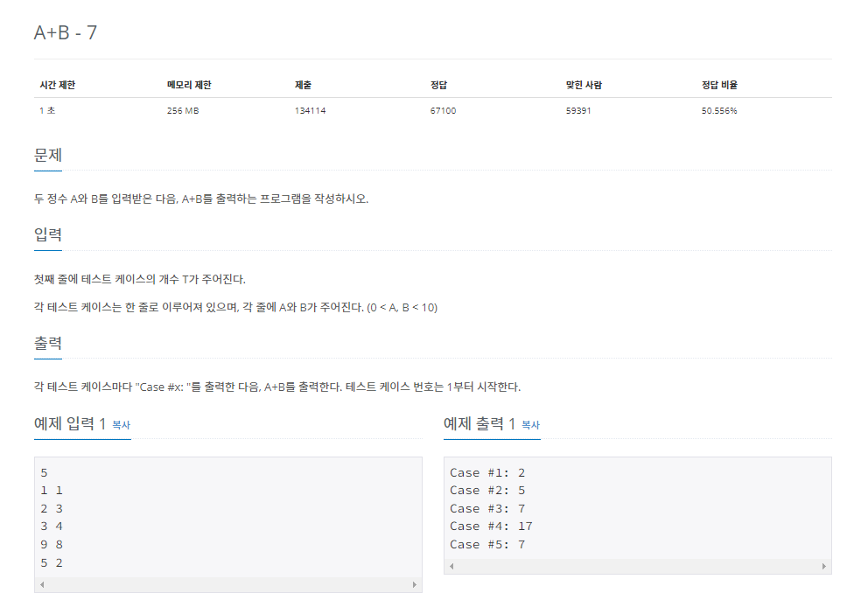Click the 맞힌 사람 column header

(584, 85)
